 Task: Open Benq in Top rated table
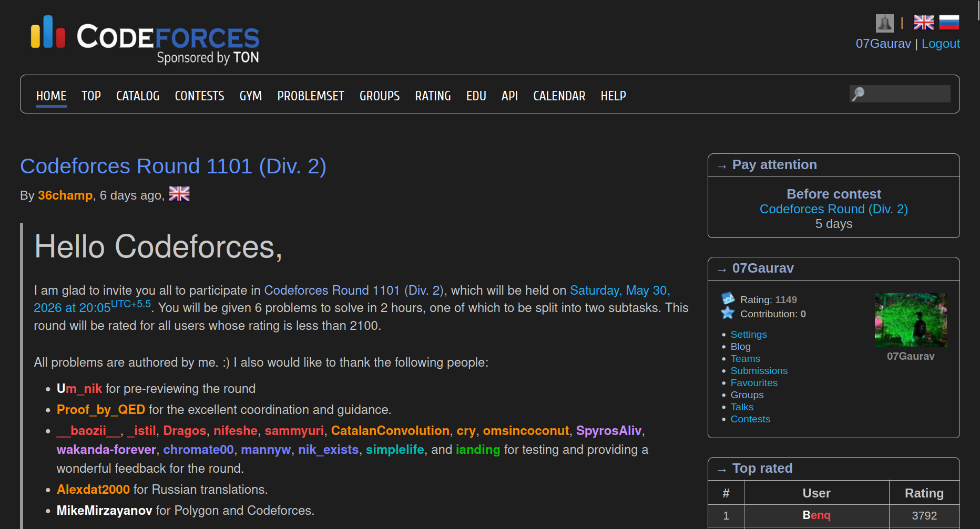click(x=816, y=515)
